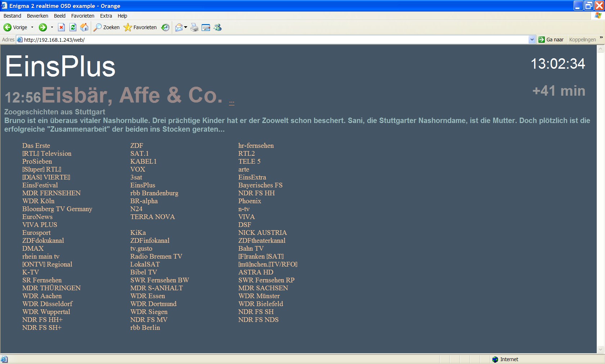The image size is (605, 364).
Task: Tune to arte
Action: 244,169
